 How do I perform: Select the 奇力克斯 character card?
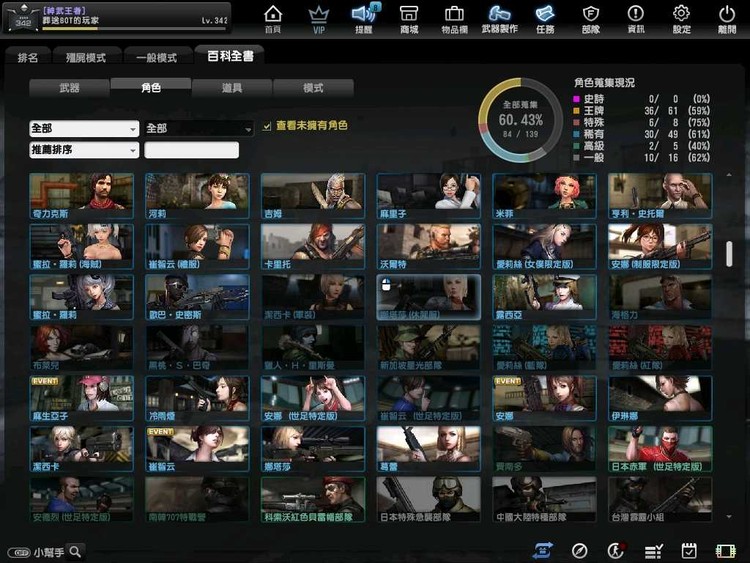[81, 196]
